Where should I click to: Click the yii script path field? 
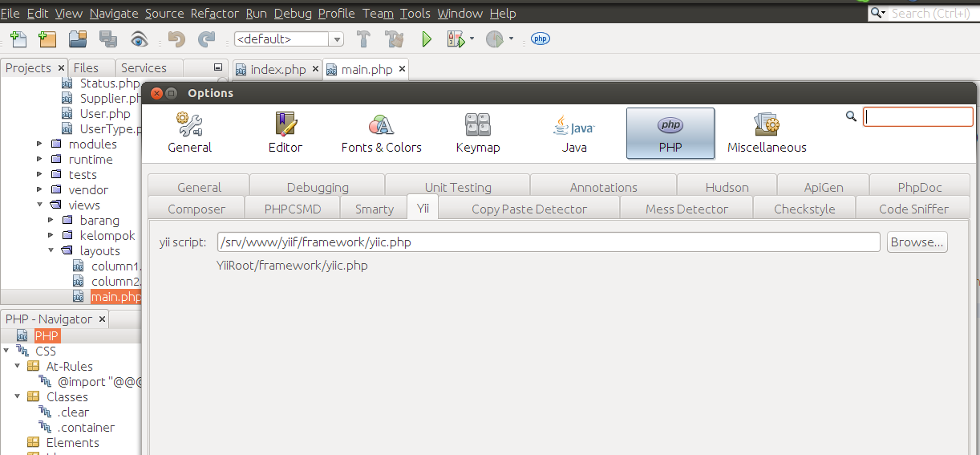[549, 242]
